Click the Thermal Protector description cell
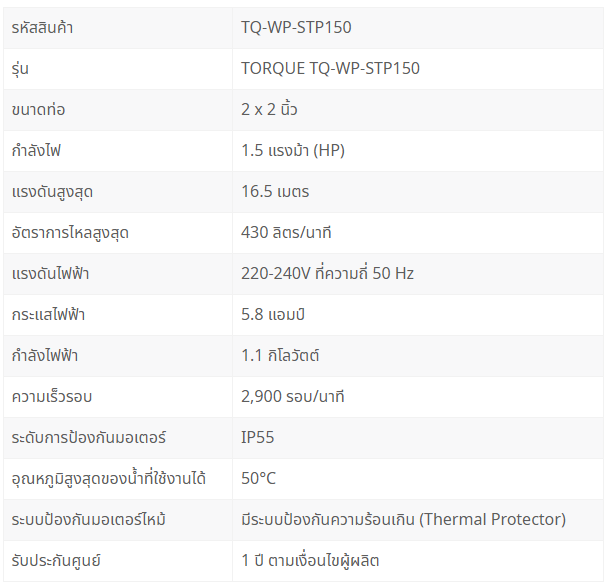This screenshot has height=588, width=608. click(x=418, y=520)
